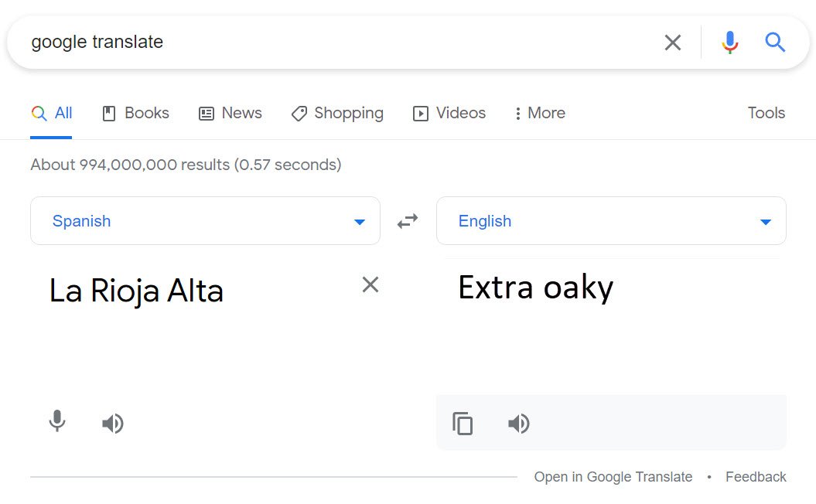Switch to the Videos tab
This screenshot has width=816, height=504.
point(449,113)
